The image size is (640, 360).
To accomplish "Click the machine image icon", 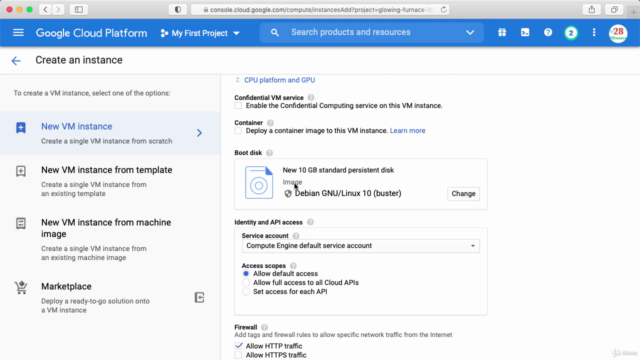I will pos(21,223).
